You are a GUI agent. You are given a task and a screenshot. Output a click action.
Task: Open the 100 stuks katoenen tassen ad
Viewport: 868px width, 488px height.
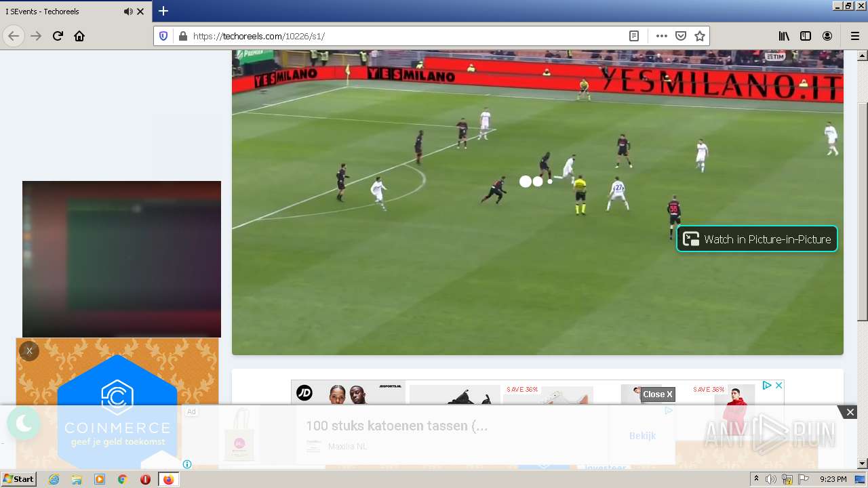[397, 426]
